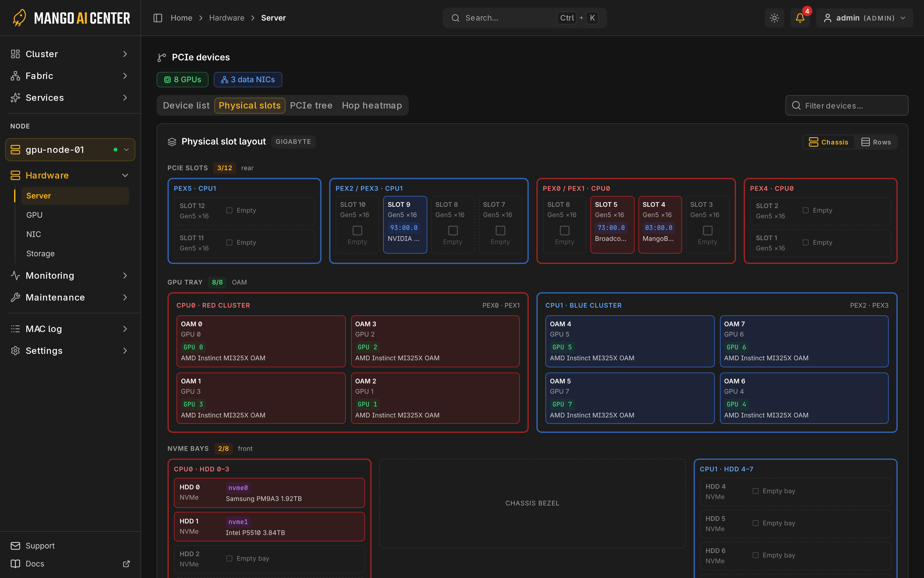Image resolution: width=924 pixels, height=578 pixels.
Task: Select the 3 data NICs filter chip
Action: point(248,79)
